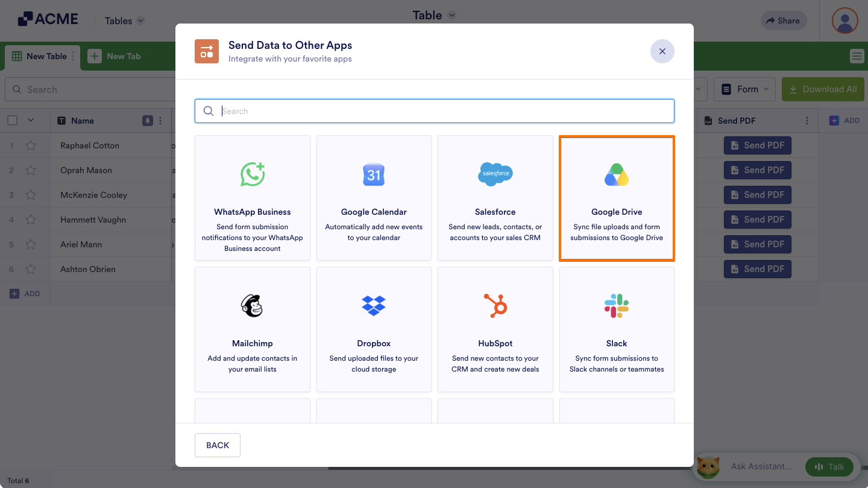Image resolution: width=868 pixels, height=488 pixels.
Task: Click the assistant cat avatar
Action: click(708, 467)
